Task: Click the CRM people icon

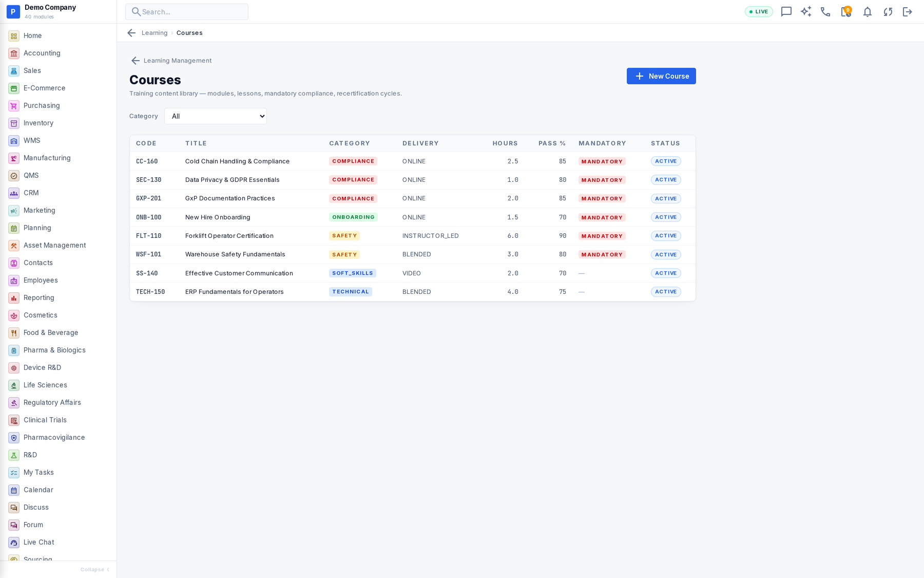Action: tap(14, 193)
